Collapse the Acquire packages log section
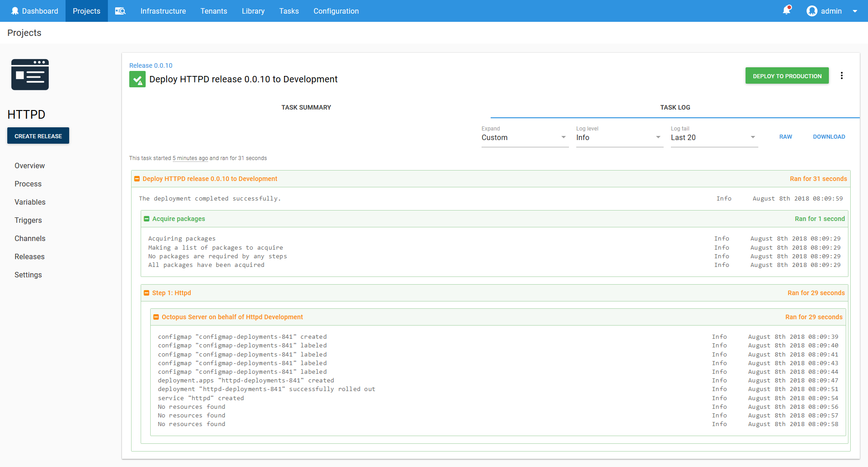This screenshot has width=868, height=467. [147, 219]
